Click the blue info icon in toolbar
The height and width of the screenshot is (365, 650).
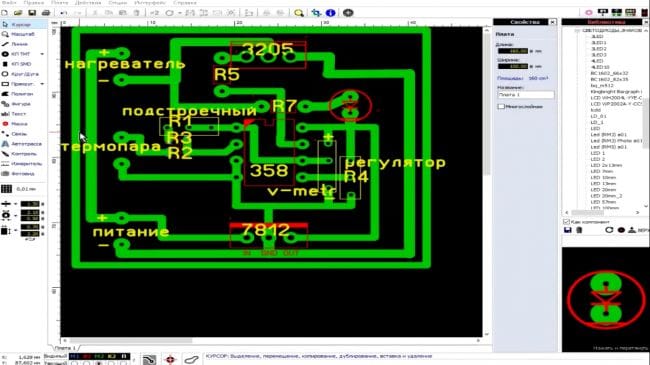(330, 13)
